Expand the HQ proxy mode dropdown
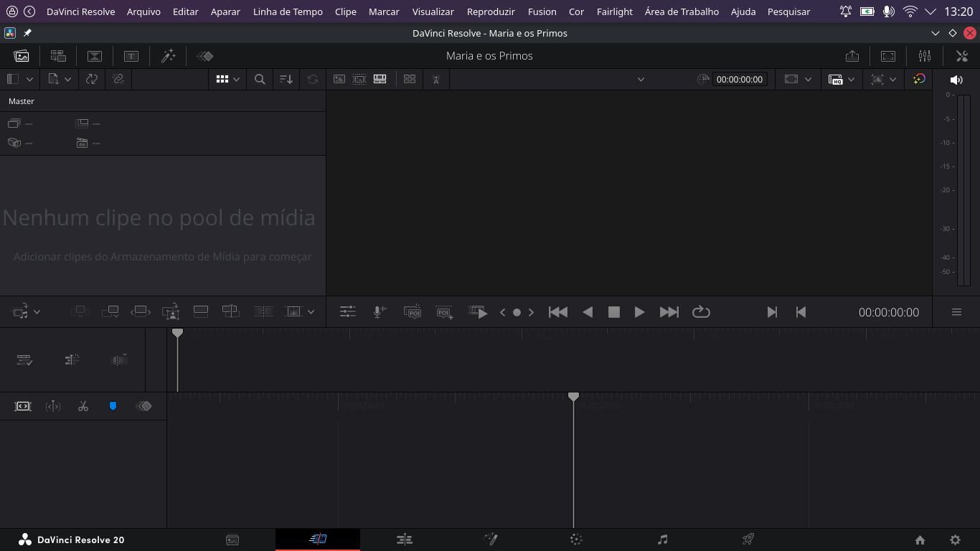 pyautogui.click(x=851, y=80)
